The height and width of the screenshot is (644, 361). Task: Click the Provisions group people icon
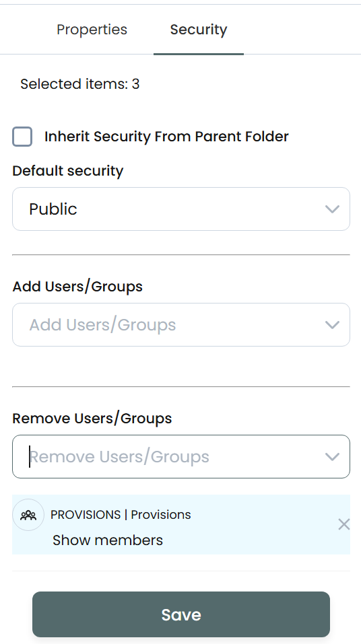point(28,515)
